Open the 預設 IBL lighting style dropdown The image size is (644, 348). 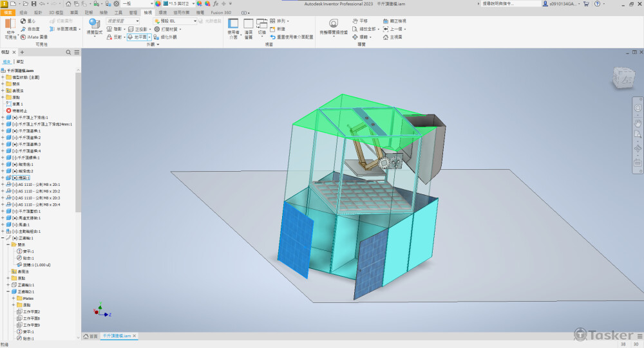pyautogui.click(x=197, y=21)
